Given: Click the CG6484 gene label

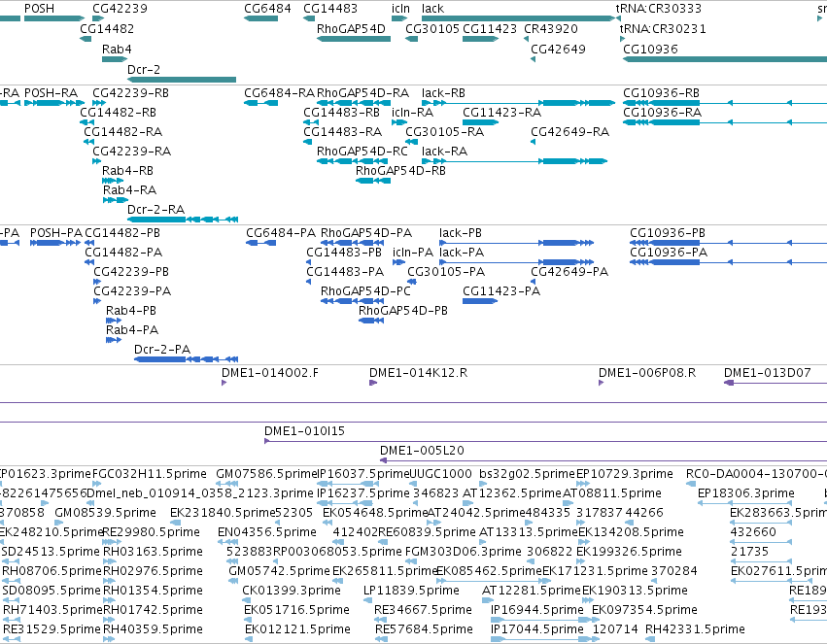Looking at the screenshot, I should 267,9.
